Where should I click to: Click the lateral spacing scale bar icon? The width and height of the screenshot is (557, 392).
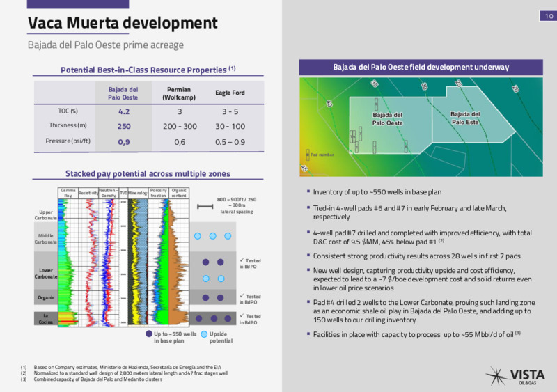pyautogui.click(x=205, y=207)
